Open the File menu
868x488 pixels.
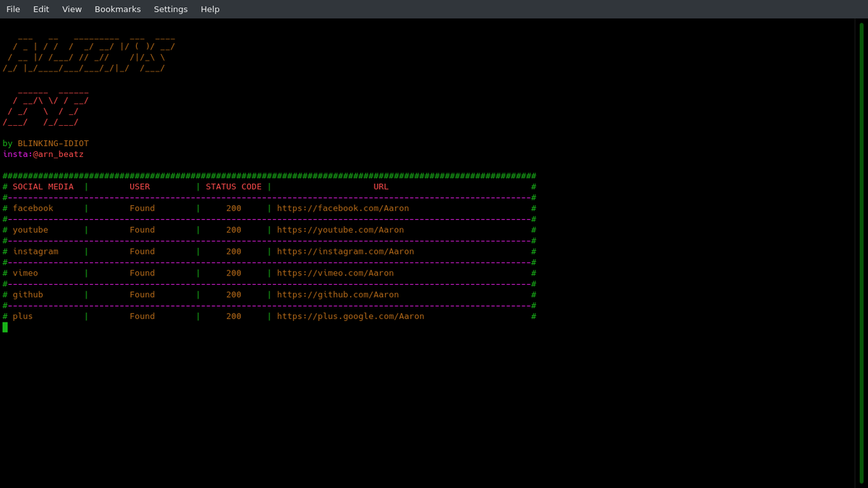click(x=13, y=9)
